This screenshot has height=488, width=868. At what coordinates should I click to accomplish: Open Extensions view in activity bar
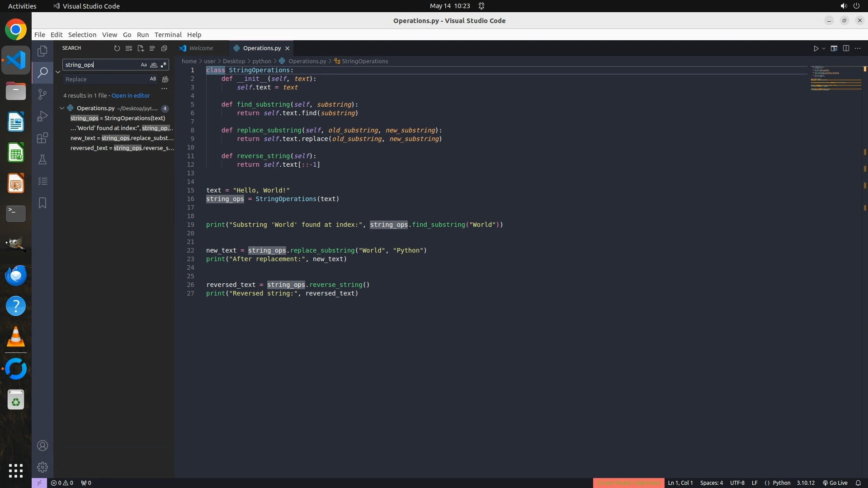click(x=42, y=138)
